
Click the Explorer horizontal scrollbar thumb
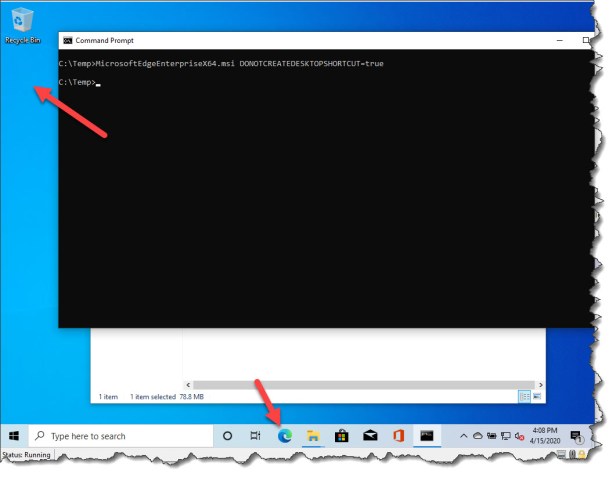(364, 385)
